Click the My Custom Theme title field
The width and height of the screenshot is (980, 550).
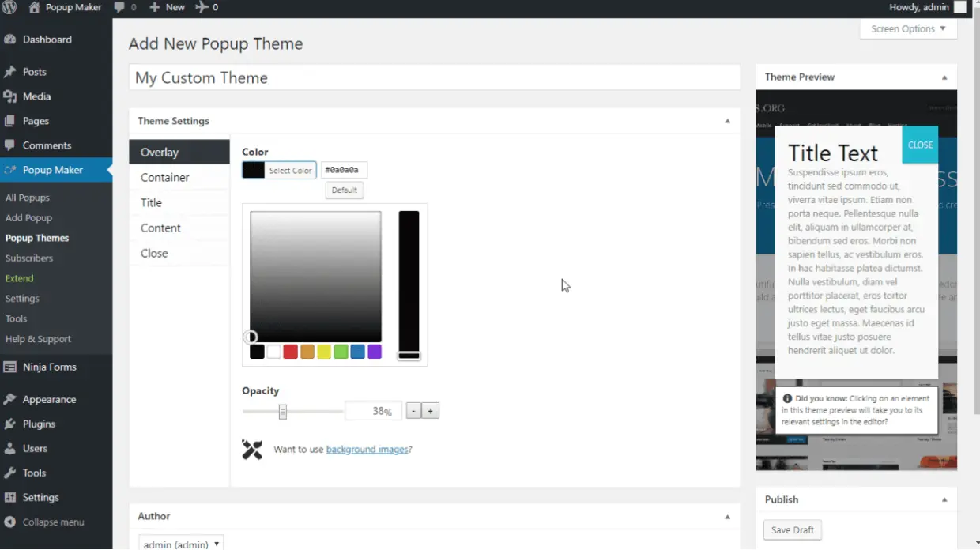[x=435, y=77]
